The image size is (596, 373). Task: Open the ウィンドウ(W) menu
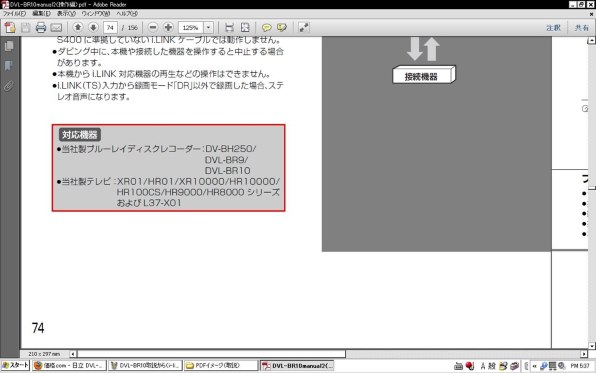point(96,14)
